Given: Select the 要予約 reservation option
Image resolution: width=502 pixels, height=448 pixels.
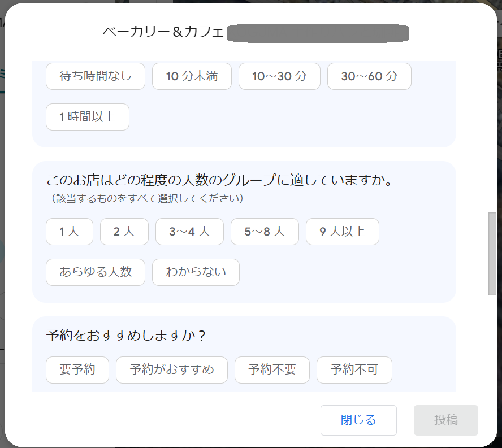Looking at the screenshot, I should coord(77,370).
